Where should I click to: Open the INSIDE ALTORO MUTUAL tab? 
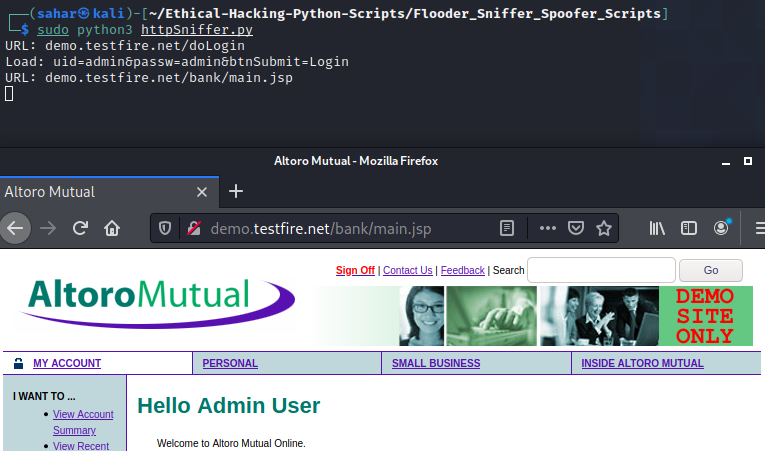coord(642,363)
